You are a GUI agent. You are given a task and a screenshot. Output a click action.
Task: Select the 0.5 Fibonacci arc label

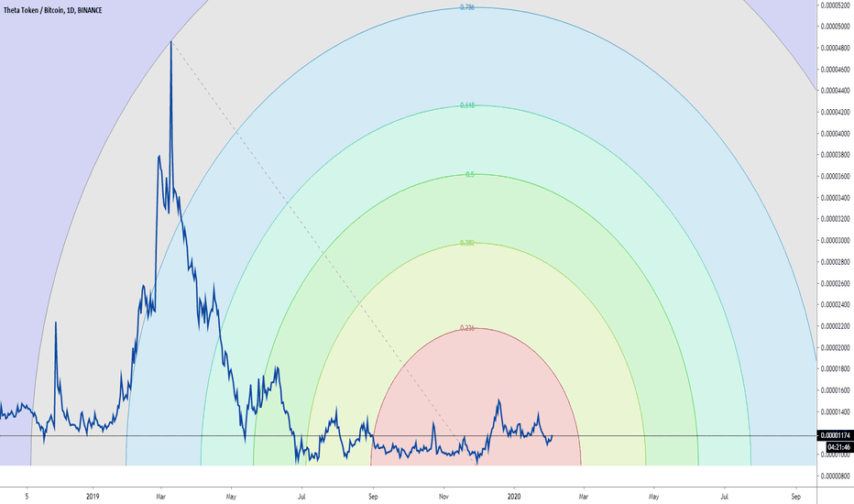coord(470,174)
